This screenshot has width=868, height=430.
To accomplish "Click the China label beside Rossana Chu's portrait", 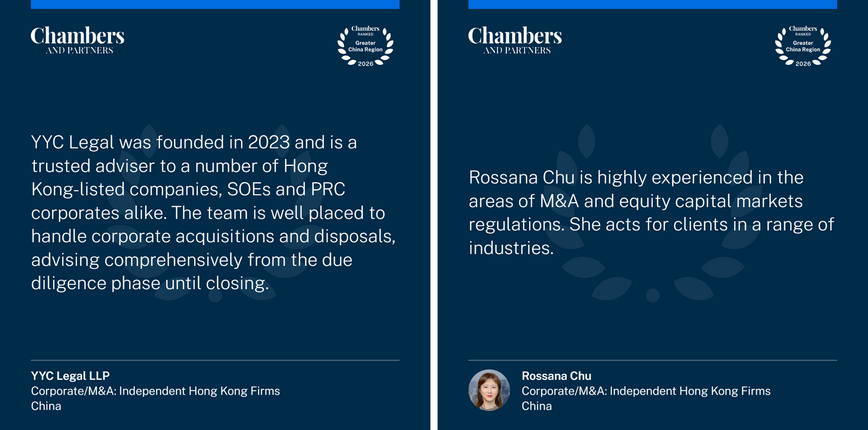I will pyautogui.click(x=537, y=406).
